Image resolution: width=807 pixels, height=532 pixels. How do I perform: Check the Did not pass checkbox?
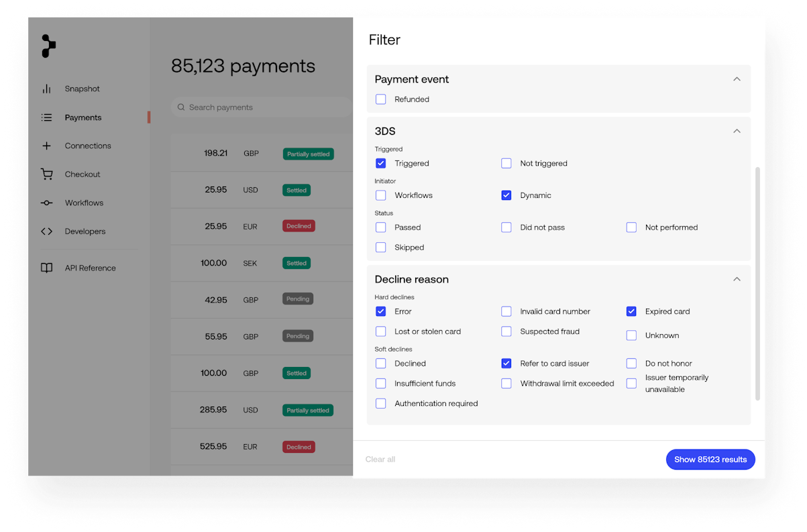point(506,227)
